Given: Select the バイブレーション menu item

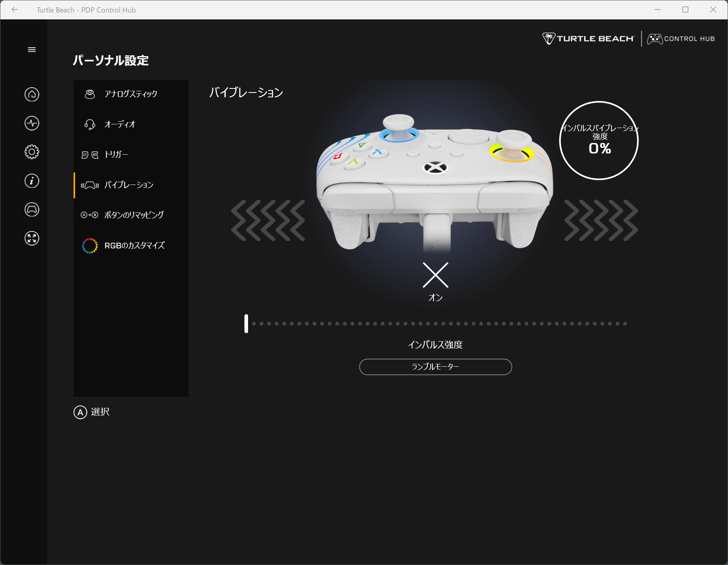Looking at the screenshot, I should tap(130, 185).
